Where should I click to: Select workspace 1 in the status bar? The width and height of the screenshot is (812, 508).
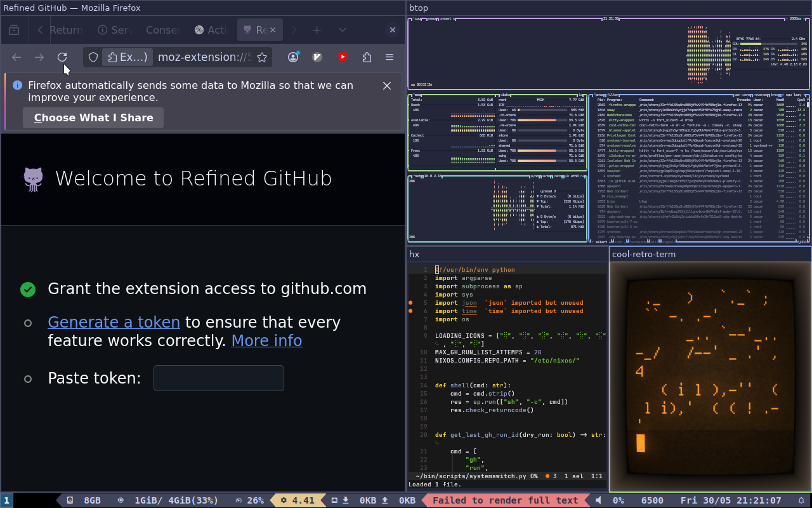[x=6, y=500]
